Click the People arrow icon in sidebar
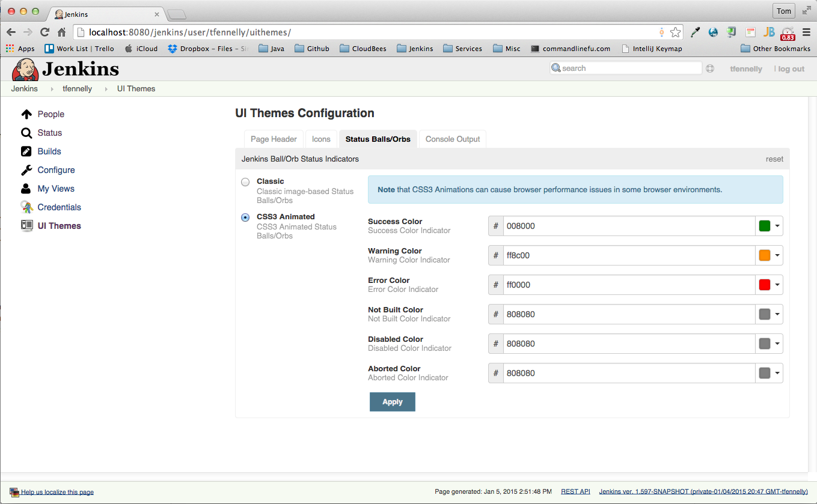Image resolution: width=817 pixels, height=504 pixels. pyautogui.click(x=26, y=114)
